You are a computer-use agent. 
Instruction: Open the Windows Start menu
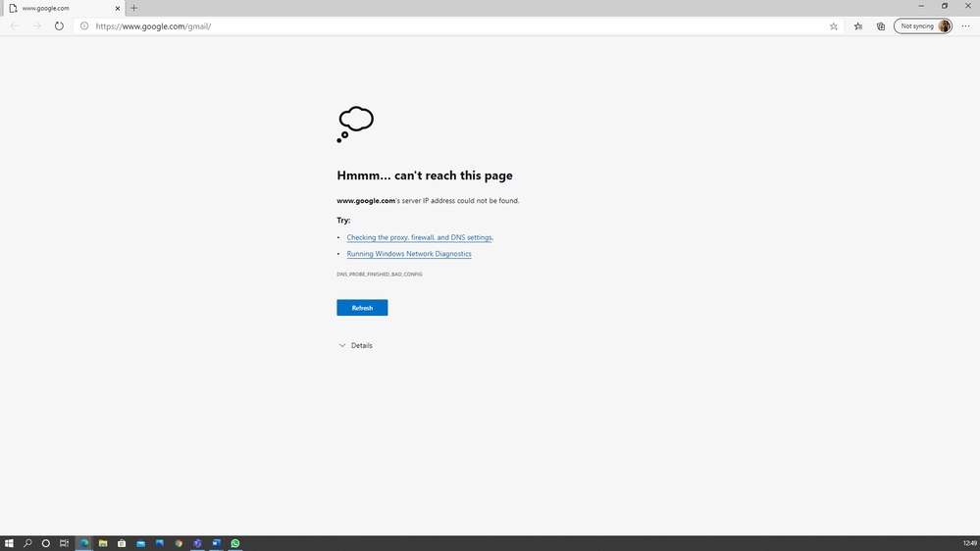click(x=9, y=543)
